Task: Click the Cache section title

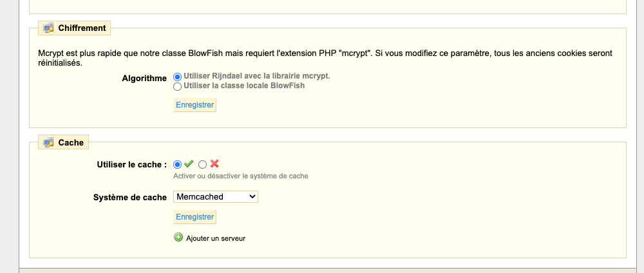Action: pos(71,143)
